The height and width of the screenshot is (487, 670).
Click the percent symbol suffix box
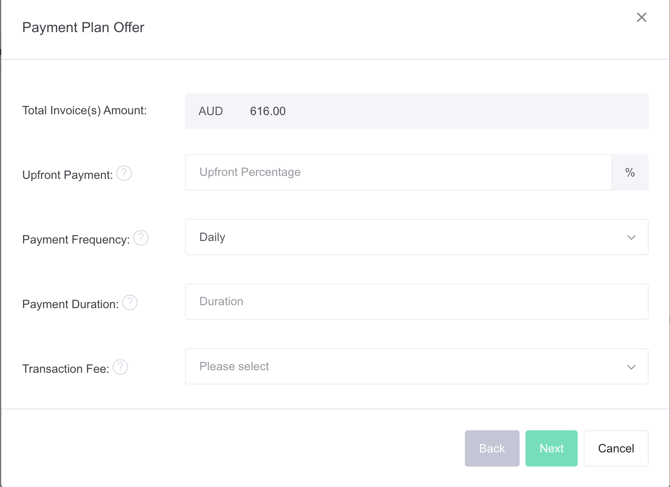coord(629,172)
